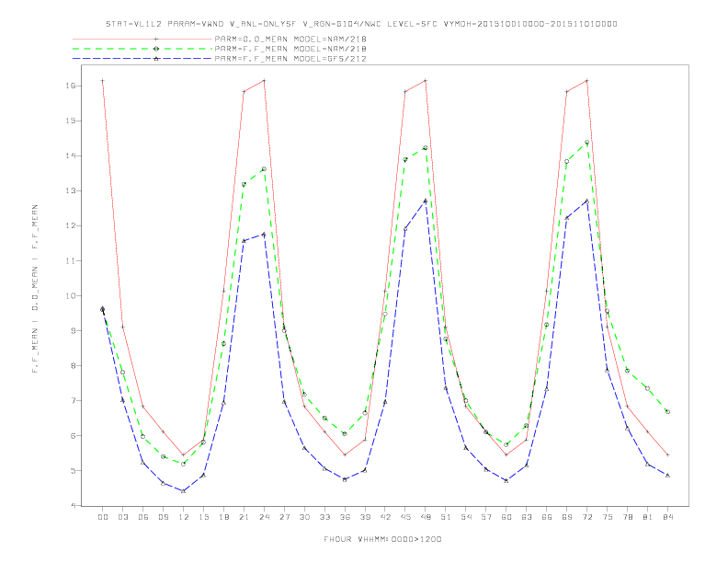
Task: Click x-axis forecast hour label 66
Action: (x=547, y=517)
